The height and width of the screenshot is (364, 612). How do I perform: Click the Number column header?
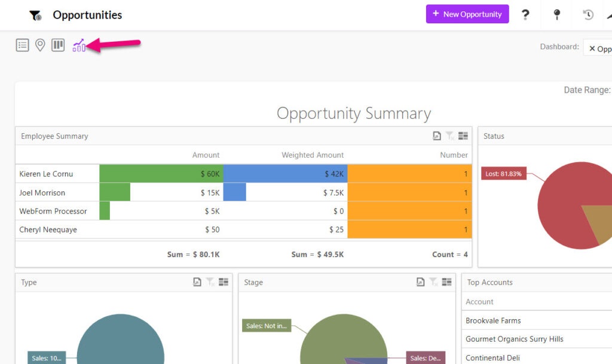(x=454, y=155)
